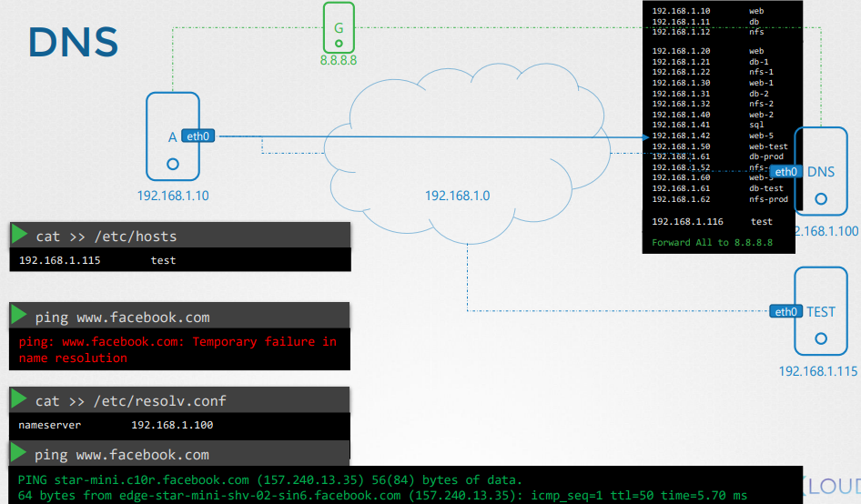Click the 192.168.1.115 label under TEST host
The width and height of the screenshot is (861, 504).
click(818, 371)
